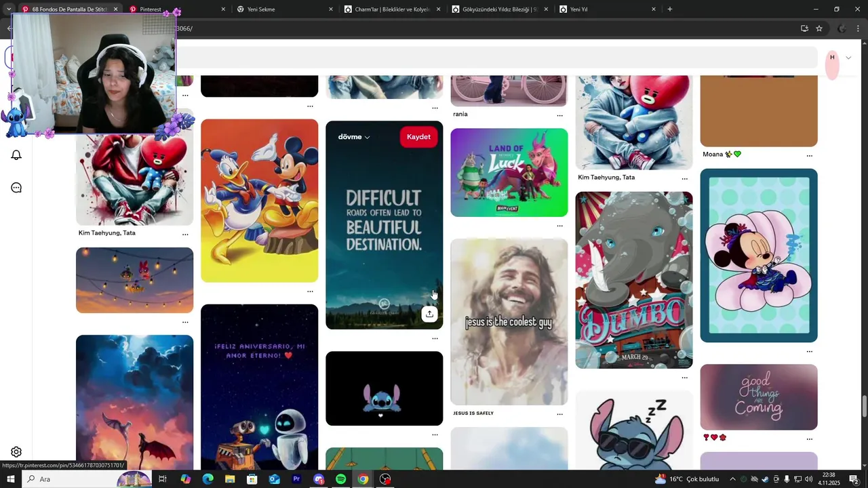The height and width of the screenshot is (488, 868).
Task: Open Adobe Premiere Pro from the taskbar
Action: pyautogui.click(x=296, y=479)
